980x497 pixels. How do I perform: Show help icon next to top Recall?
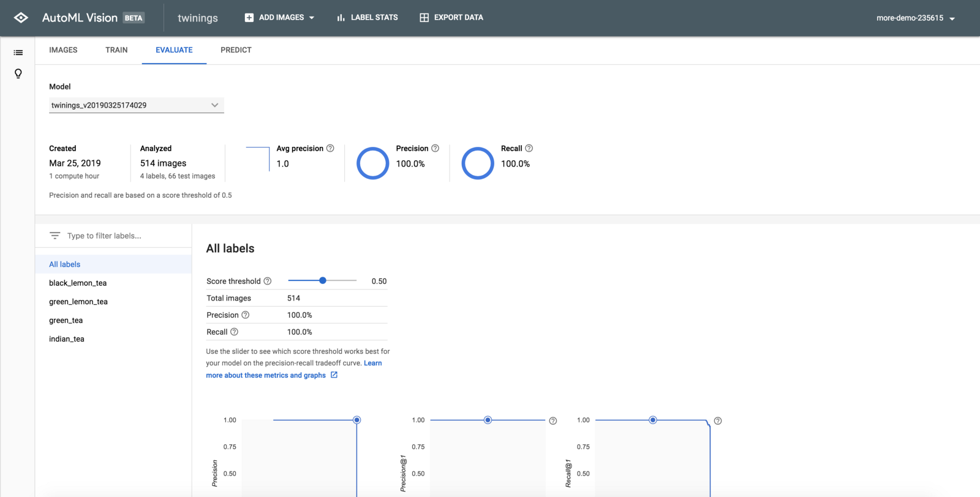click(529, 148)
